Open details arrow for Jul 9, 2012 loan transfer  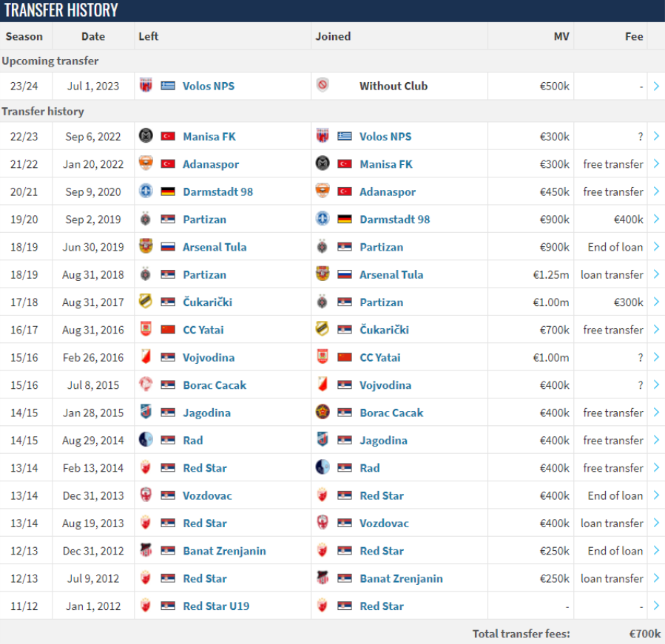(x=656, y=578)
